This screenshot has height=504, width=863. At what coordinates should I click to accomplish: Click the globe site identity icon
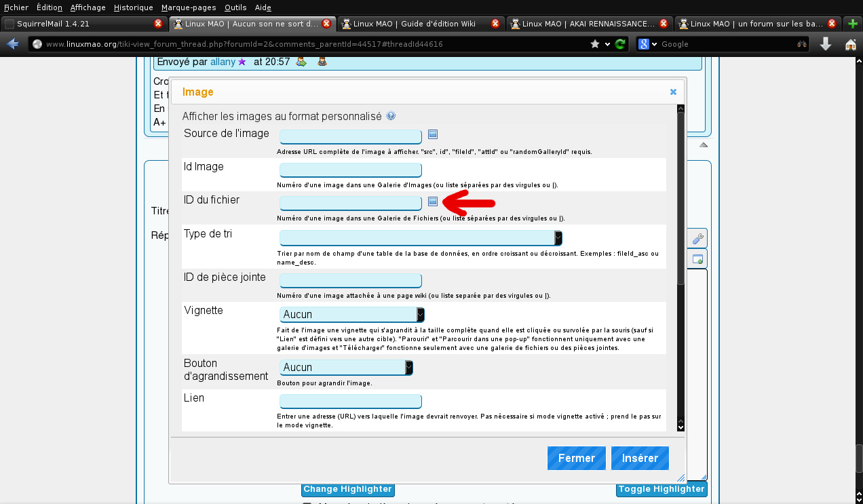(37, 44)
